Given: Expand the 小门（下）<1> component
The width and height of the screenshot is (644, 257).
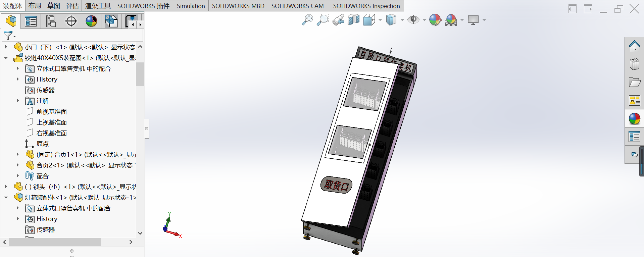Looking at the screenshot, I should coord(6,47).
